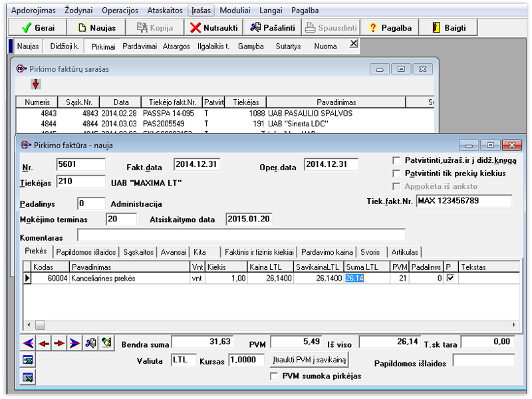Delete with the Pašalinti toolbar button

tap(273, 27)
